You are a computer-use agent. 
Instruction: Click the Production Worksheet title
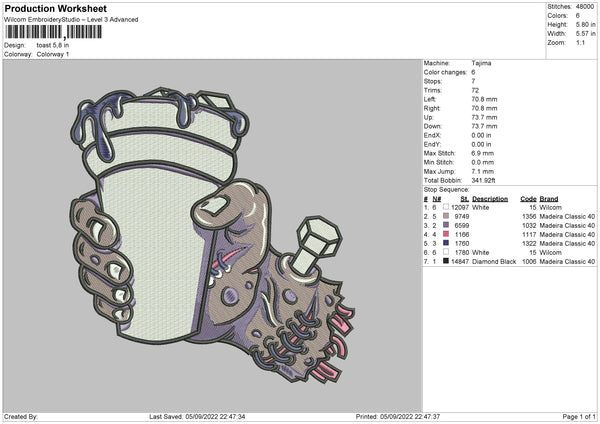(x=55, y=9)
